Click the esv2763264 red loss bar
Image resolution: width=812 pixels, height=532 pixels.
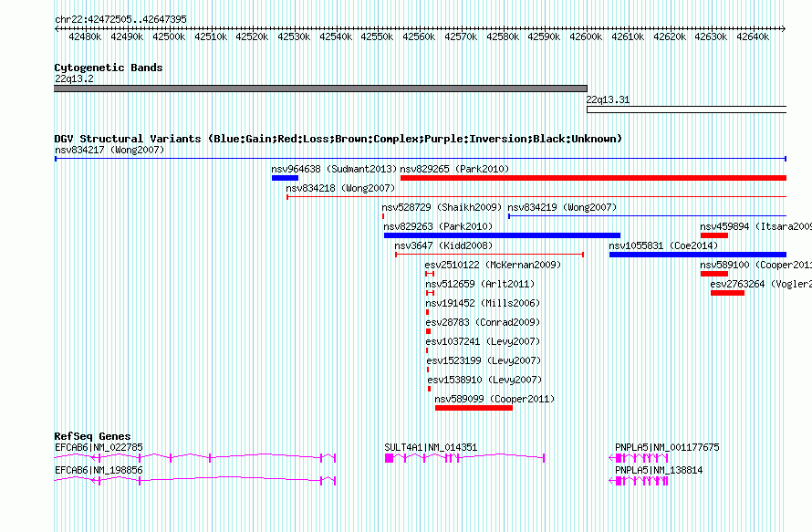727,293
